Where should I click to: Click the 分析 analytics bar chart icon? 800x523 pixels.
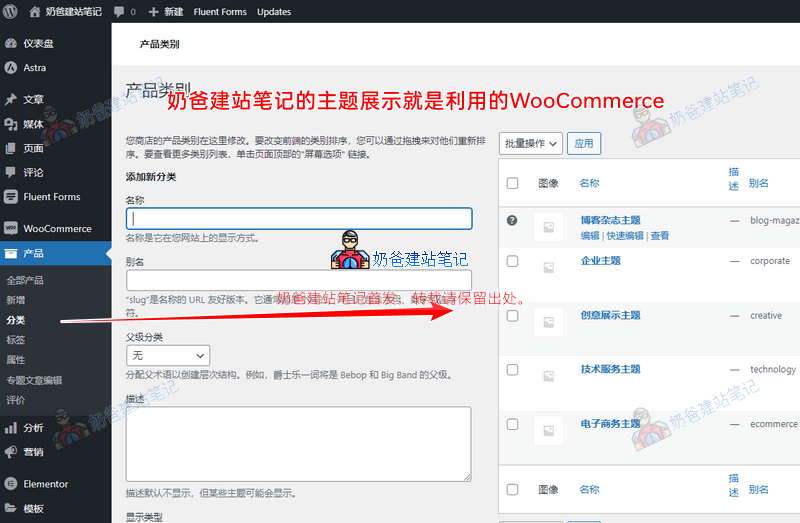[x=11, y=428]
